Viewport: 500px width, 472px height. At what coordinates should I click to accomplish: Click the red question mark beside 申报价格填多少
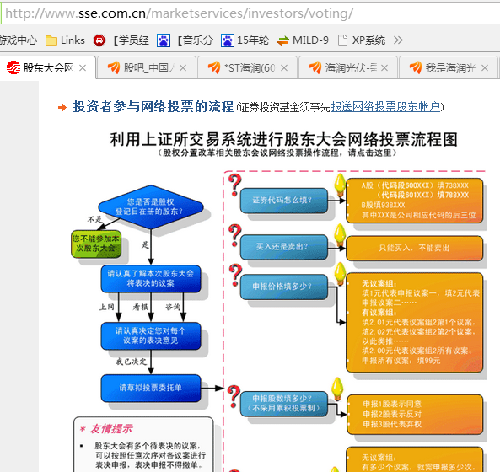coord(235,275)
